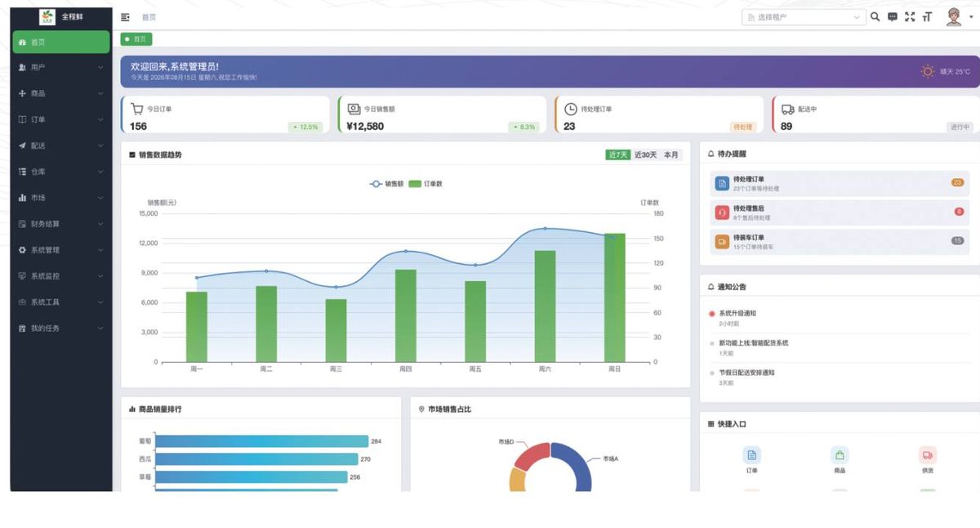The image size is (980, 528).
Task: Switch the sales chart to 本月
Action: tap(671, 154)
